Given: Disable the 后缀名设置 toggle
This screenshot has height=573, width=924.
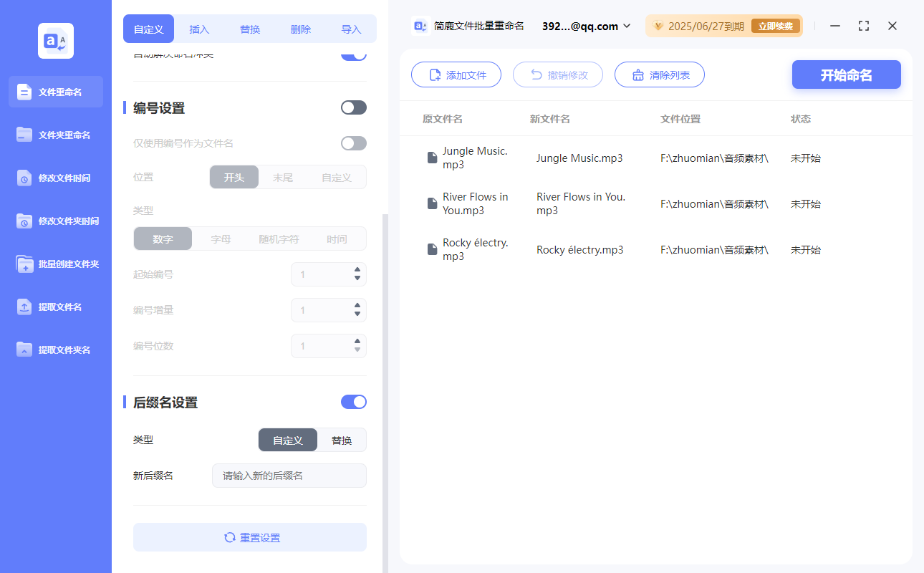Looking at the screenshot, I should pyautogui.click(x=353, y=402).
